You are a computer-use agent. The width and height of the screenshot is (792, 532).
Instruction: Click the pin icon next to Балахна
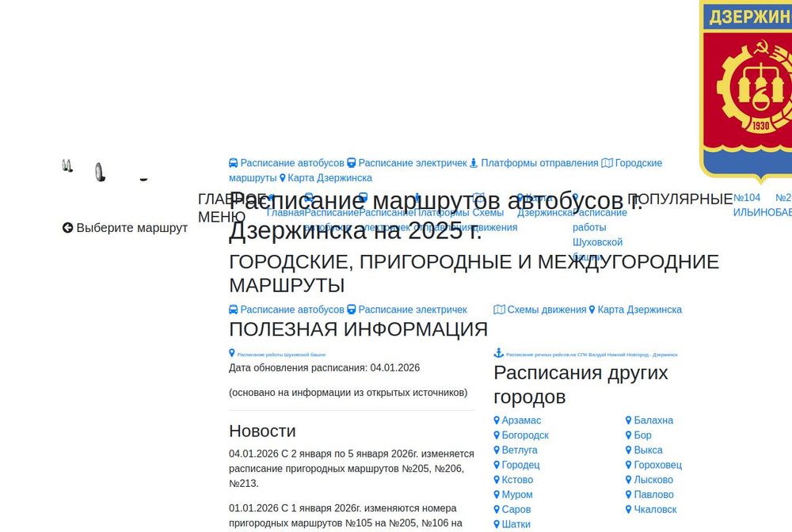[628, 420]
